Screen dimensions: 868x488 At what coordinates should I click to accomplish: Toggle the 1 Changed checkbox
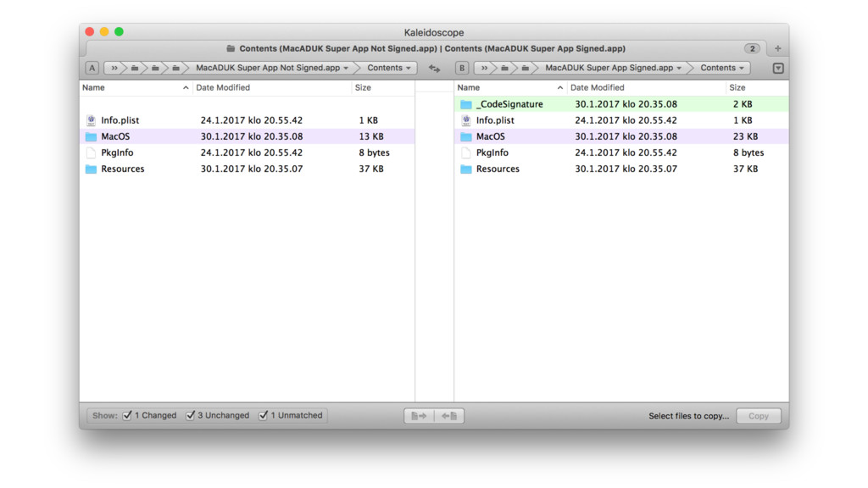(127, 415)
